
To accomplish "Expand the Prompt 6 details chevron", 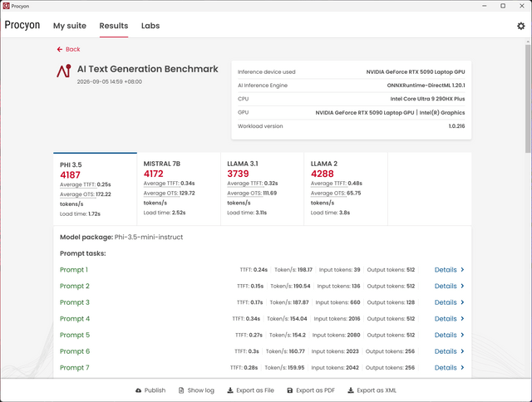I will point(462,351).
